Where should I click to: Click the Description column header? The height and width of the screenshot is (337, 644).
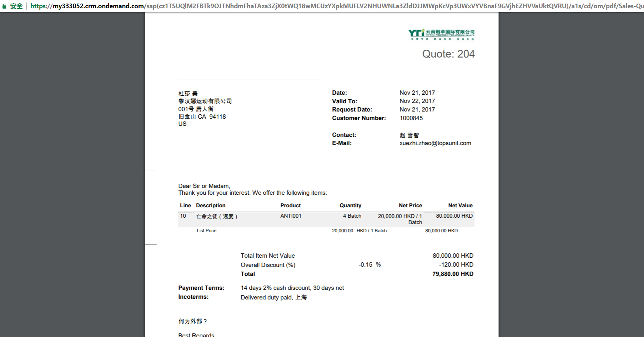point(211,205)
